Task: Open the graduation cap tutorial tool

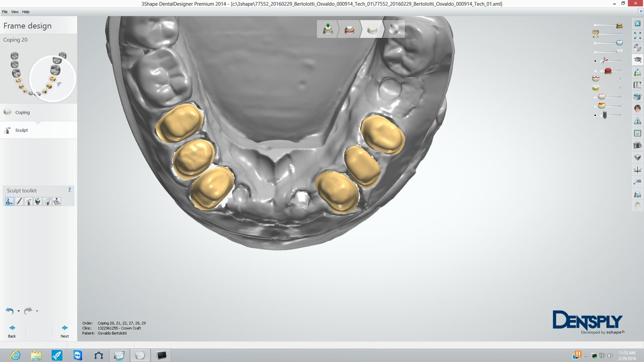Action: [x=637, y=60]
